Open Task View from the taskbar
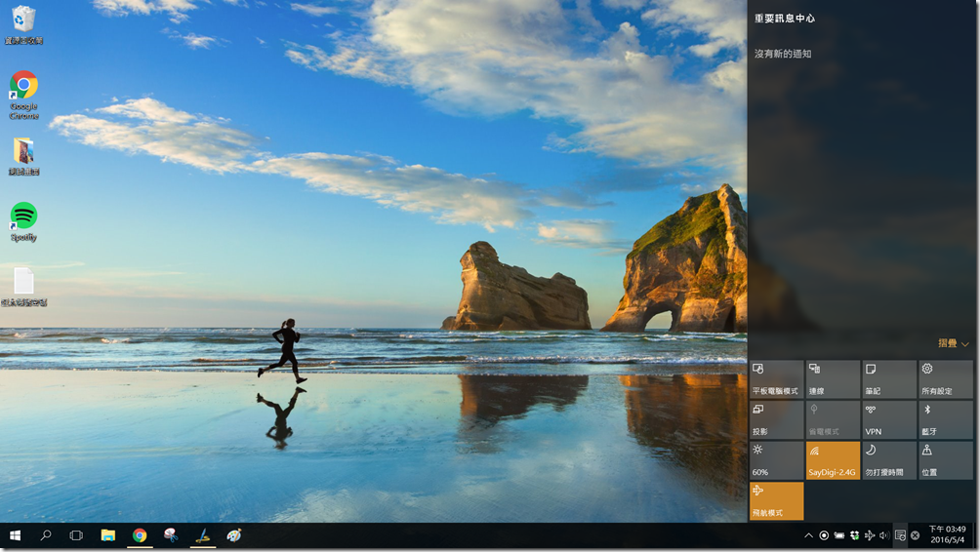This screenshot has width=980, height=552. click(x=76, y=535)
